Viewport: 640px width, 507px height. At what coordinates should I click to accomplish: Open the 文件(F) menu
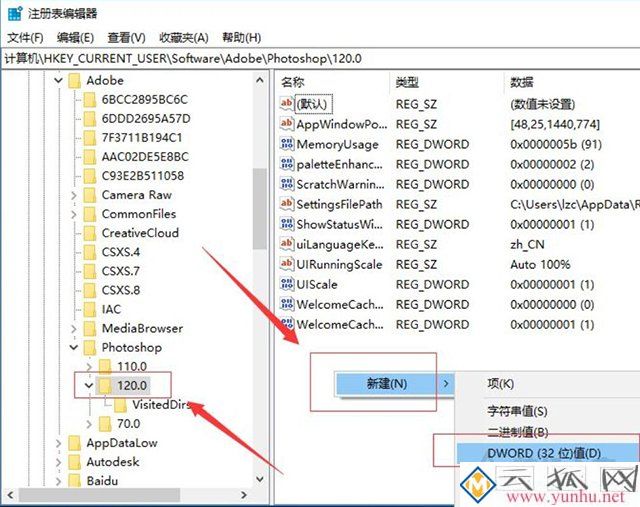pyautogui.click(x=25, y=38)
